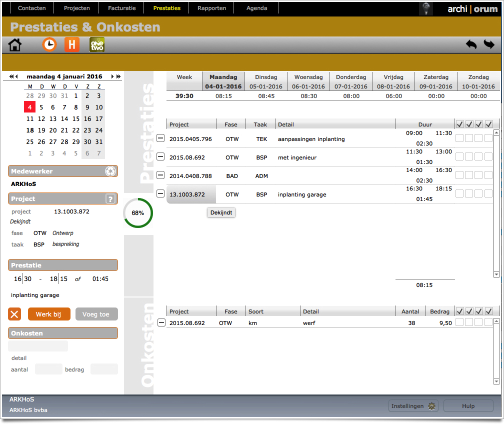Open the Contacten menu
The height and width of the screenshot is (424, 504).
coord(32,8)
